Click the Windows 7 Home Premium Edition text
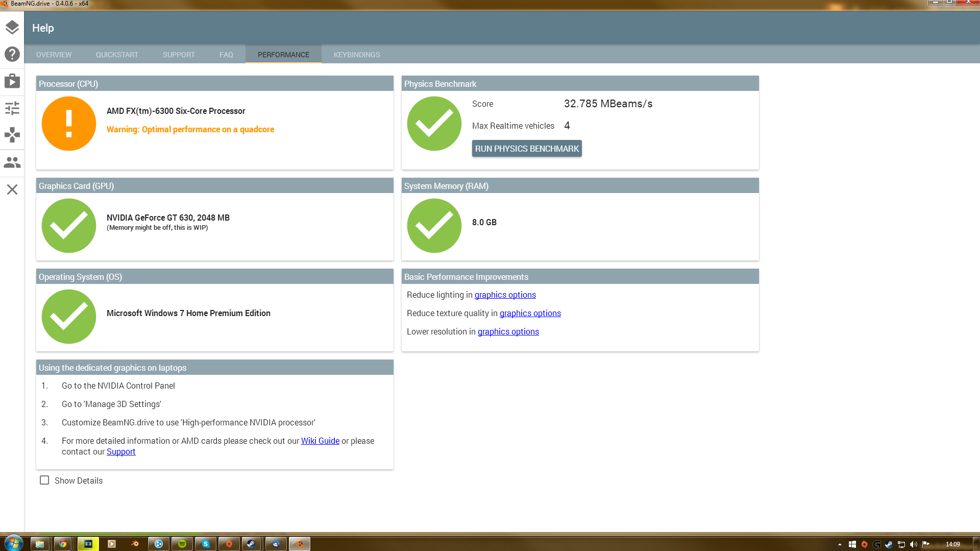 coord(188,314)
